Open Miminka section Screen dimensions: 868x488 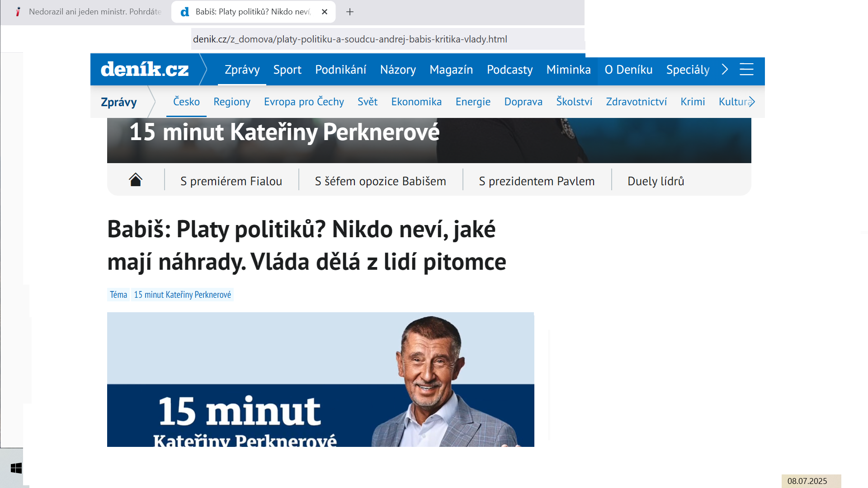568,70
